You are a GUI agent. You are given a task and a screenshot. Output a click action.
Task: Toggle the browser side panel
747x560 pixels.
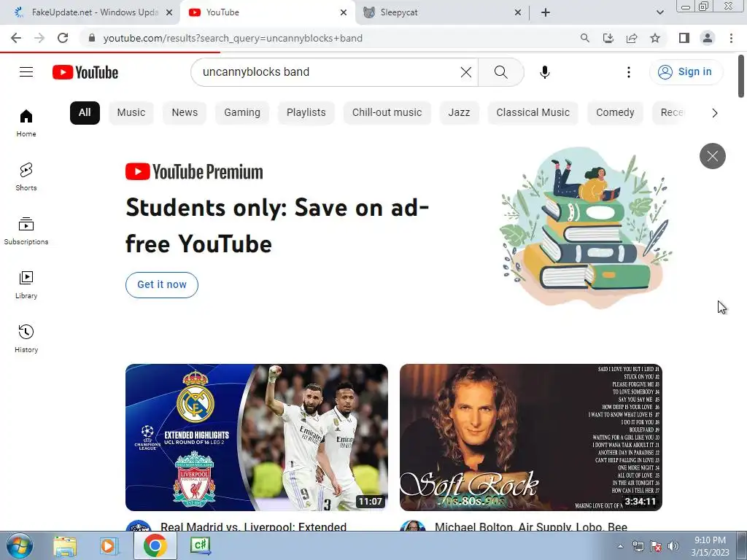tap(684, 38)
